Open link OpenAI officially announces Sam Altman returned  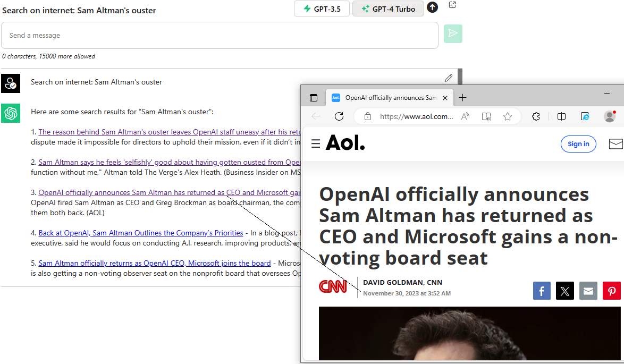click(x=169, y=192)
